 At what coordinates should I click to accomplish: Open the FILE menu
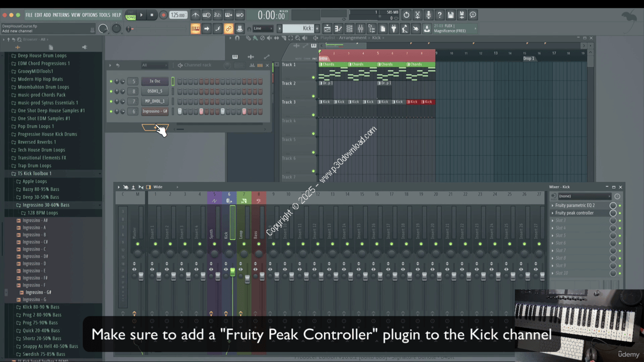[x=29, y=15]
